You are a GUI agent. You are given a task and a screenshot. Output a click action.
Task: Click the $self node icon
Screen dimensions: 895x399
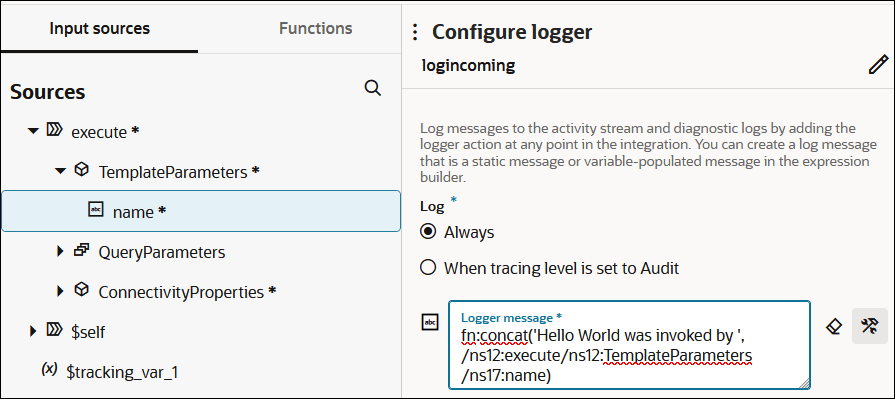point(54,329)
